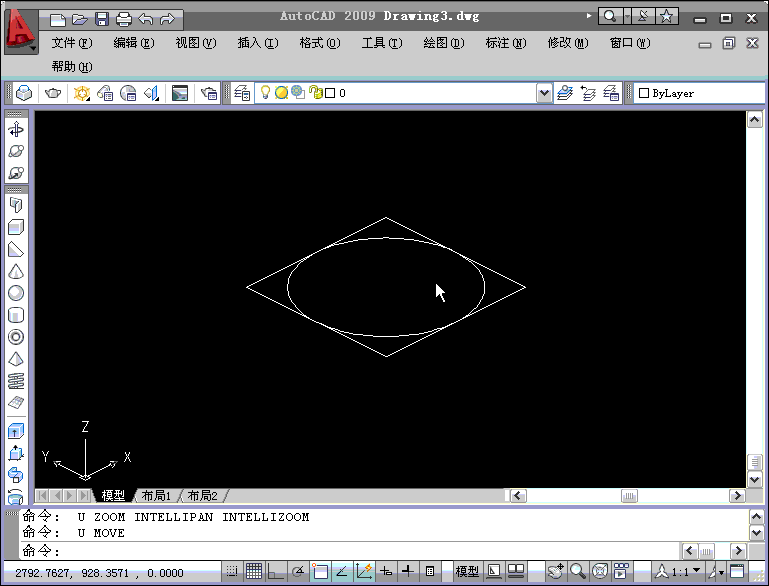Open the ByLayer color dropdown
This screenshot has width=769, height=586.
tap(700, 93)
